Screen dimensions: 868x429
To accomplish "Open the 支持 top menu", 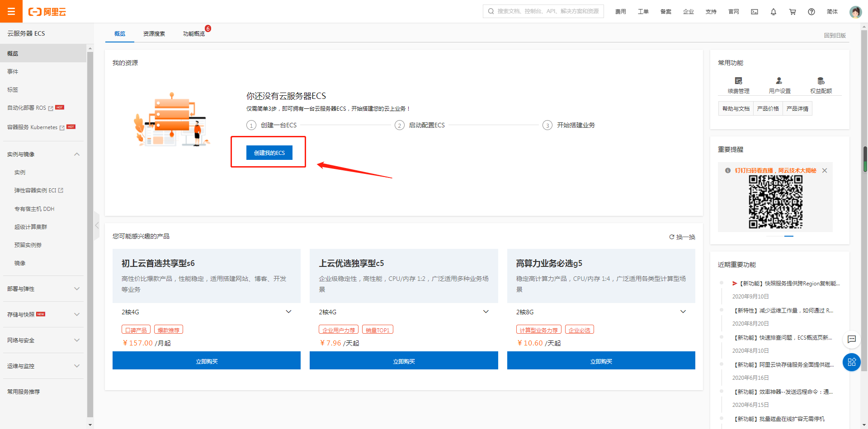I will [x=711, y=12].
